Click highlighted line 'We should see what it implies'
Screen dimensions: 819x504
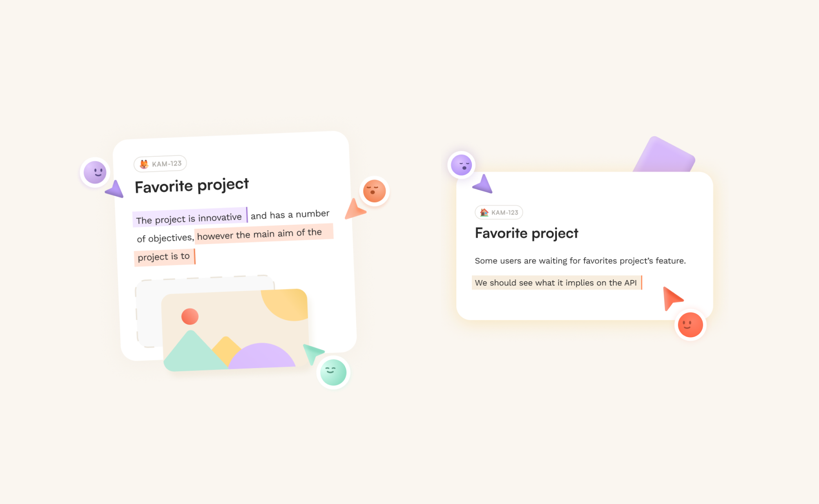tap(556, 283)
